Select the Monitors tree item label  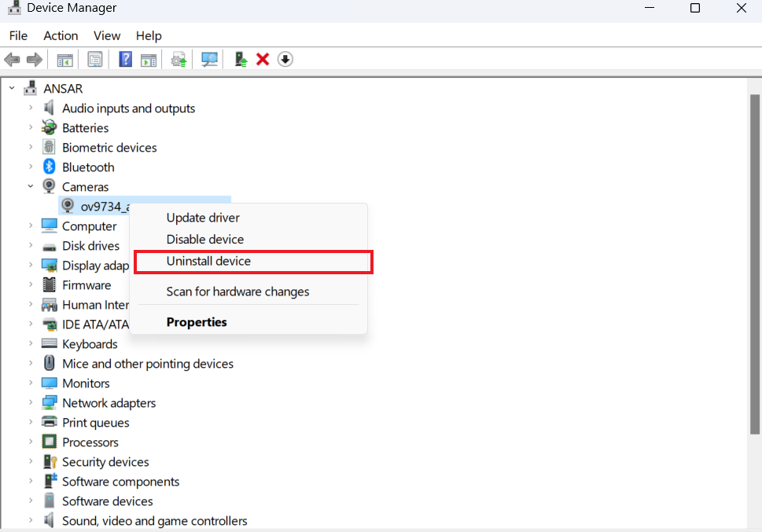tap(86, 383)
